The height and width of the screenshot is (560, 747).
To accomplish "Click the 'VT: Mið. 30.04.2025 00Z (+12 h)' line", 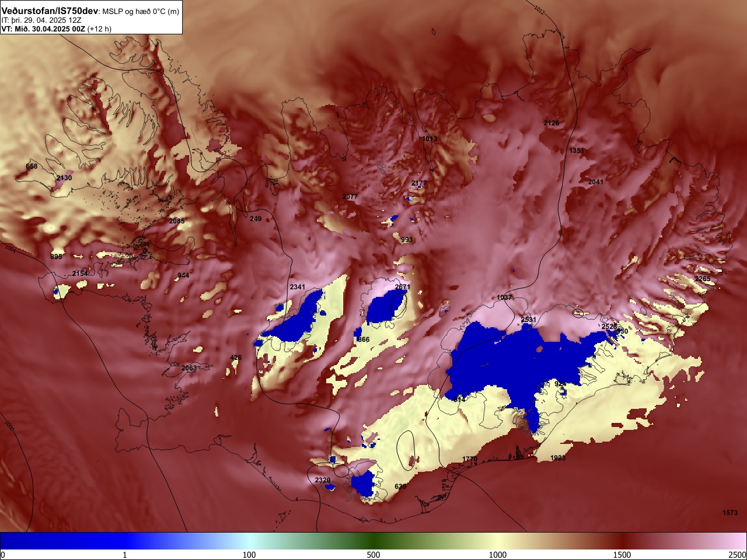I will [x=56, y=29].
